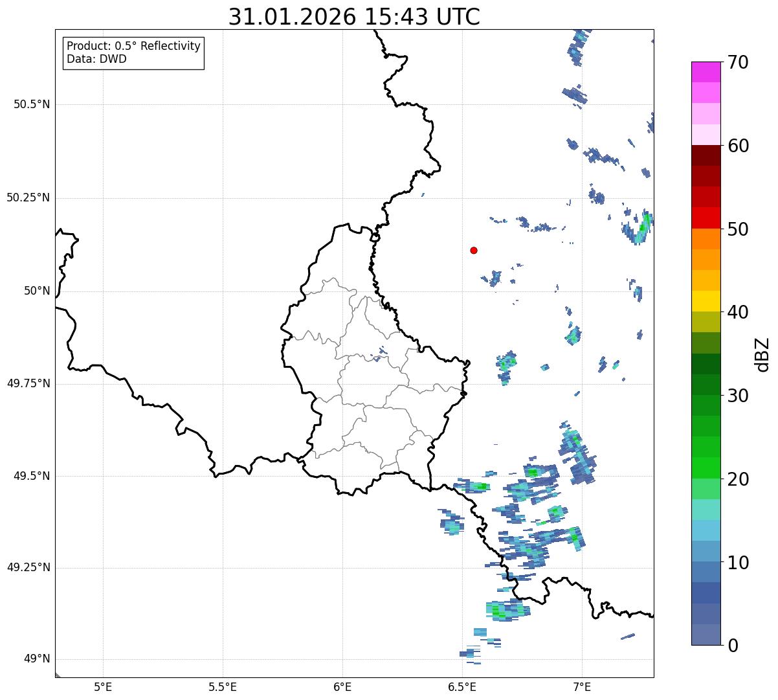The width and height of the screenshot is (778, 700).
Task: Click the 5°E longitude label
Action: pyautogui.click(x=103, y=686)
